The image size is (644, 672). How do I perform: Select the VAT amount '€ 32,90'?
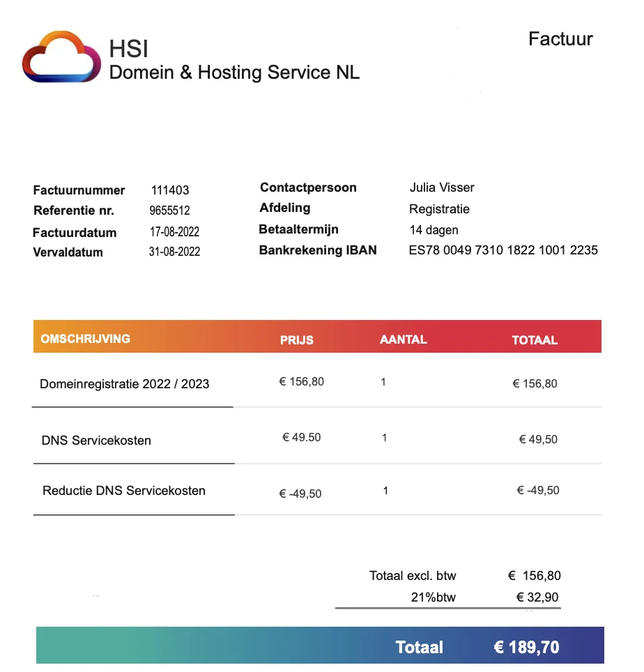[537, 597]
